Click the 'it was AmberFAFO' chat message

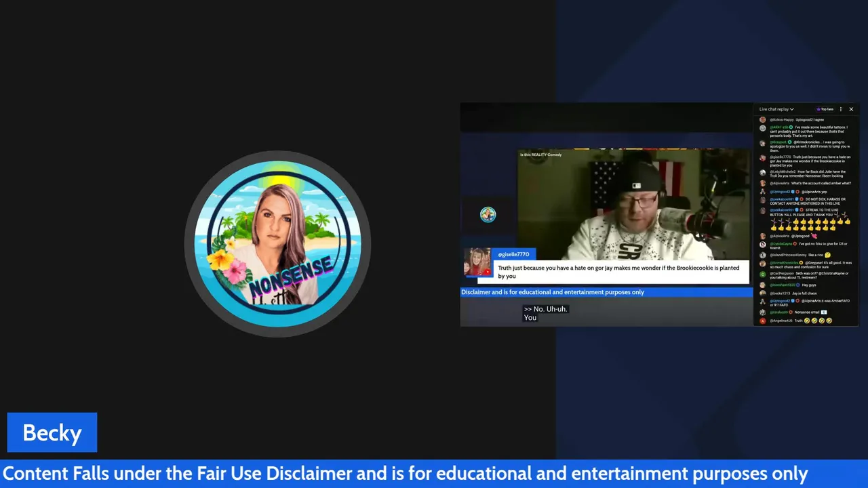(810, 303)
